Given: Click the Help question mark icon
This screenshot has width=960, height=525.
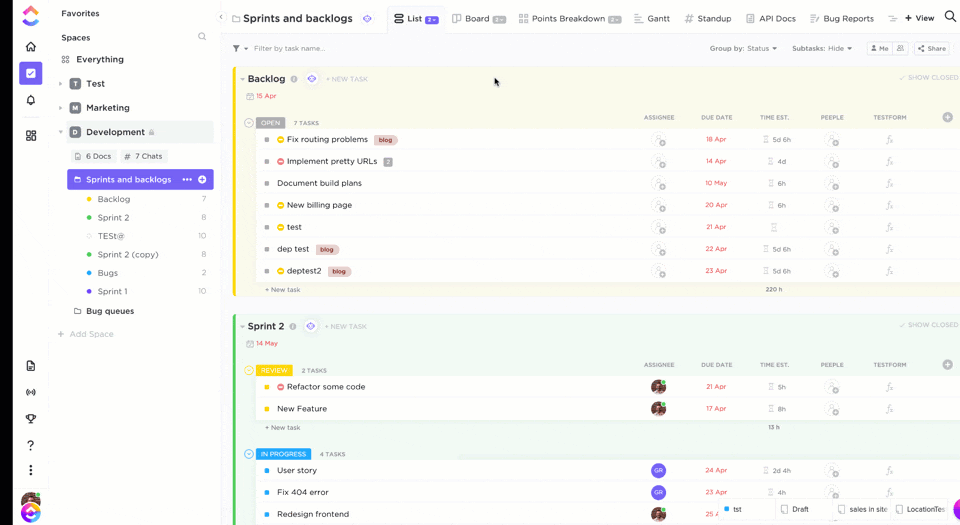Looking at the screenshot, I should [30, 445].
